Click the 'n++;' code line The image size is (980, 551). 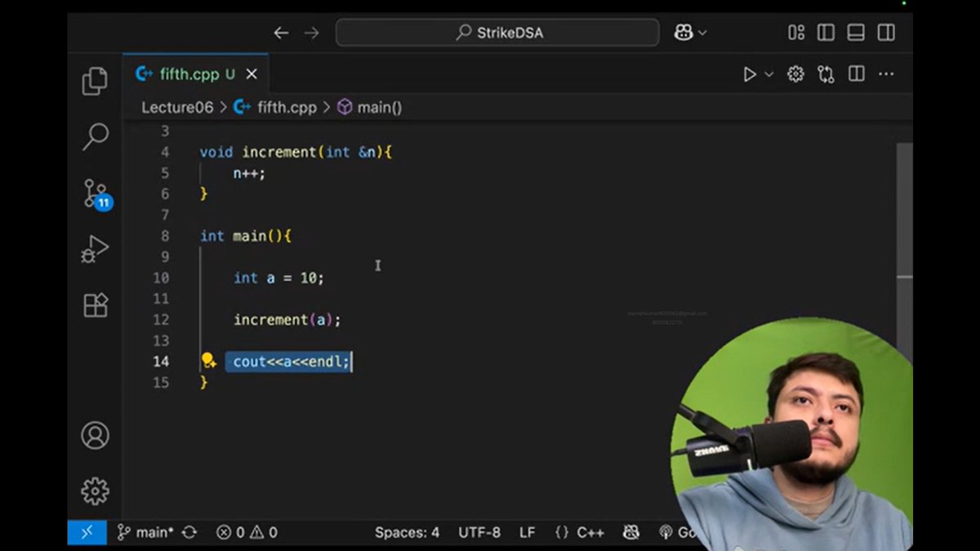(250, 173)
